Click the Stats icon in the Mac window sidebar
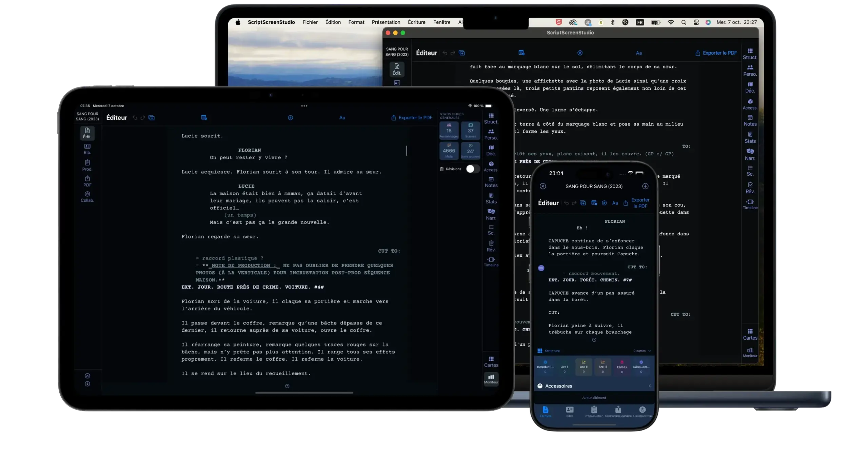Screen dimensions: 868x453 (x=750, y=137)
